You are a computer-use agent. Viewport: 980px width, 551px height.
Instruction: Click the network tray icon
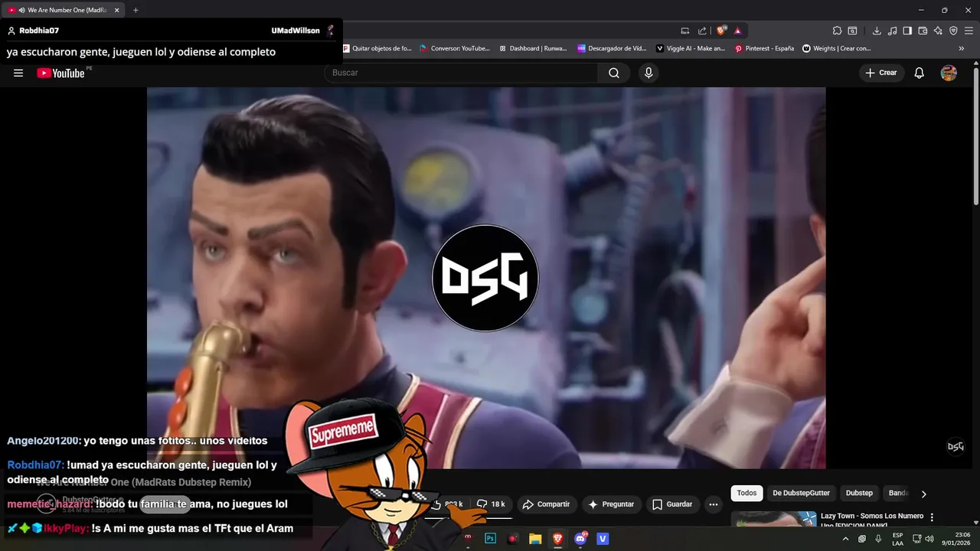click(x=916, y=539)
